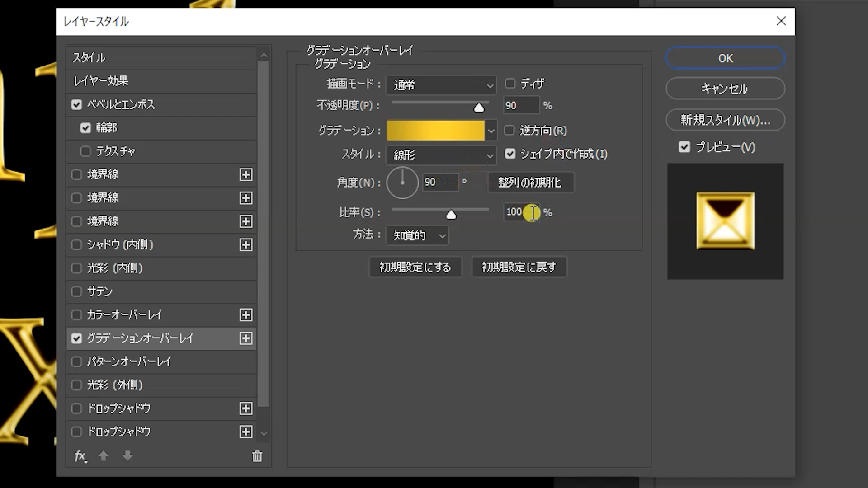Open the 描画モード dropdown
The width and height of the screenshot is (868, 488).
click(441, 85)
